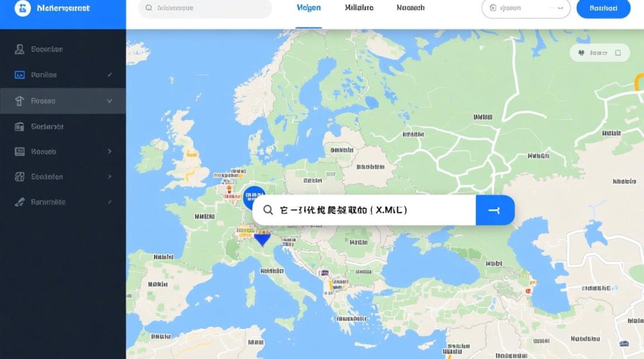
Task: Toggle the checkmark on second sidebar item
Action: tap(110, 75)
